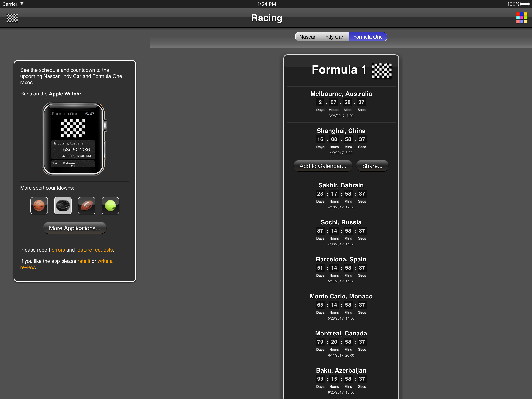Follow the errors link
The height and width of the screenshot is (399, 532).
[x=58, y=250]
